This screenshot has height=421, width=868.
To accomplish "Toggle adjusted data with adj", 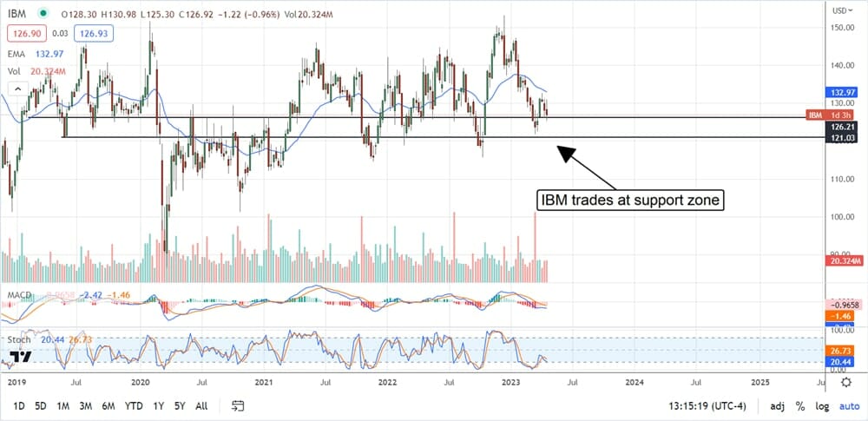I will [777, 406].
